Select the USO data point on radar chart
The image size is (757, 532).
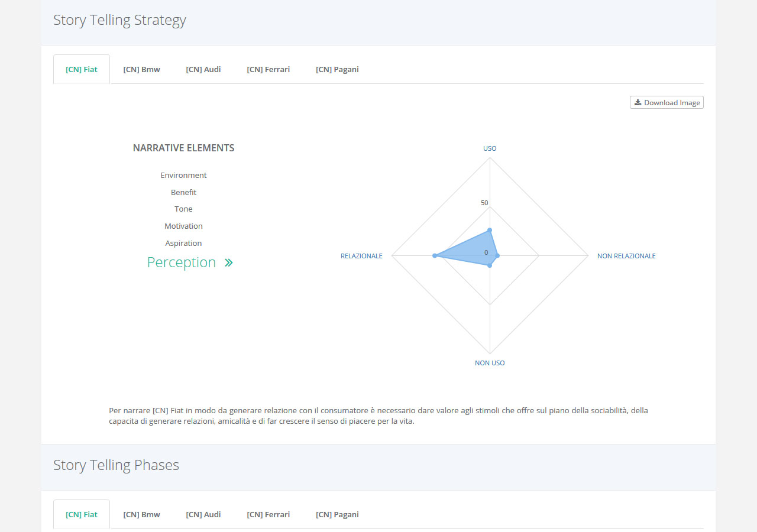pyautogui.click(x=490, y=229)
